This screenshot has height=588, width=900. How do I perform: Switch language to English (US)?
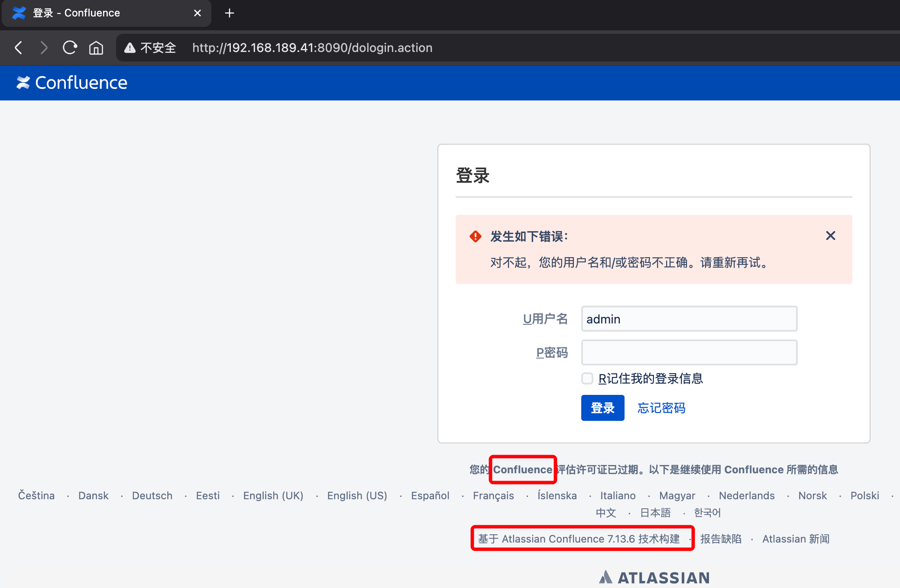click(x=357, y=495)
